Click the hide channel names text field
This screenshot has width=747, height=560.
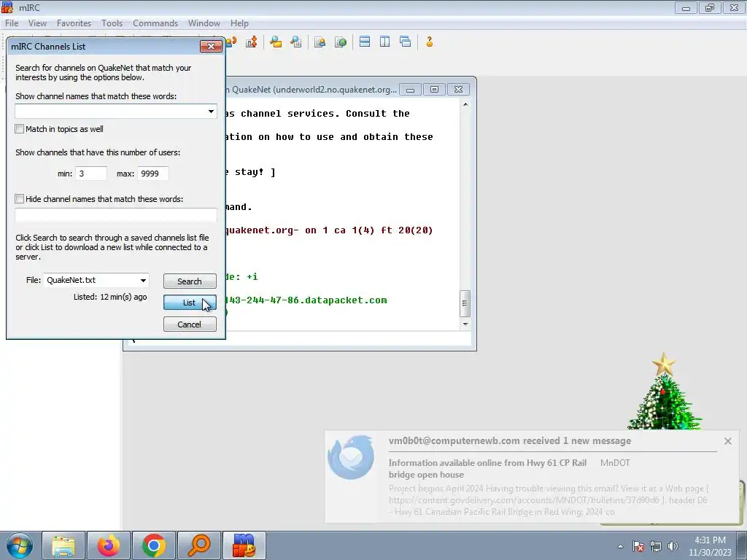(x=116, y=215)
